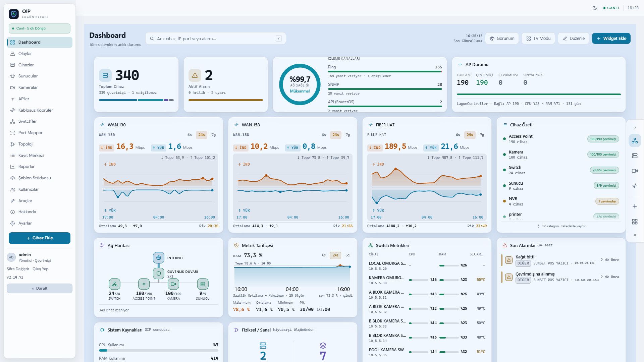
Task: Click the Kağıt bitti alarm warning icon
Action: pyautogui.click(x=509, y=260)
